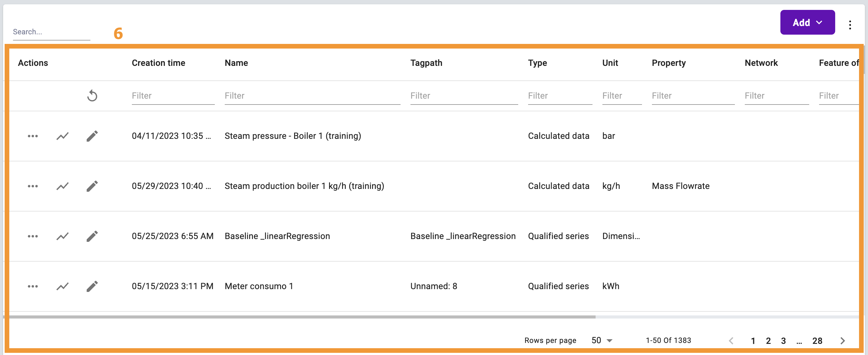Click the truncated 'Dimensi…' unit cell

621,236
